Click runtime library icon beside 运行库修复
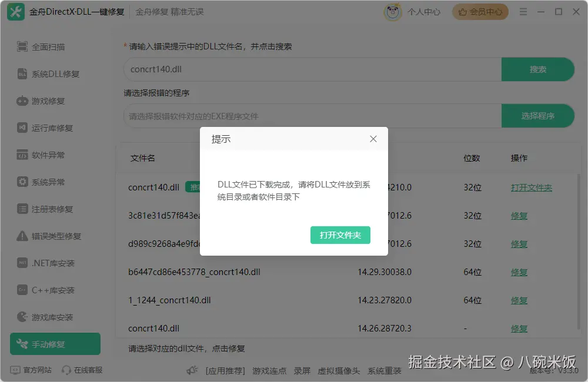Image resolution: width=588 pixels, height=382 pixels. point(22,128)
